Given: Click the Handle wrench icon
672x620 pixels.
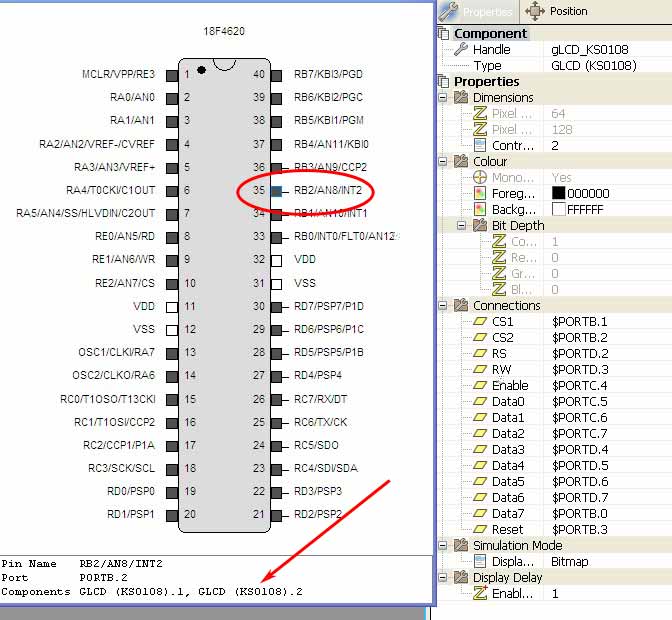Looking at the screenshot, I should 461,49.
